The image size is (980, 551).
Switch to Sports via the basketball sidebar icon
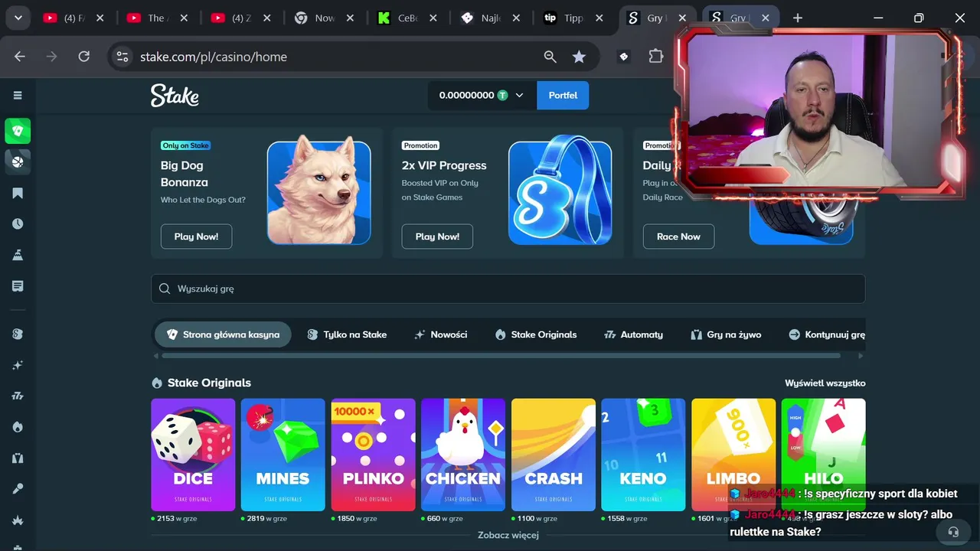pyautogui.click(x=18, y=161)
